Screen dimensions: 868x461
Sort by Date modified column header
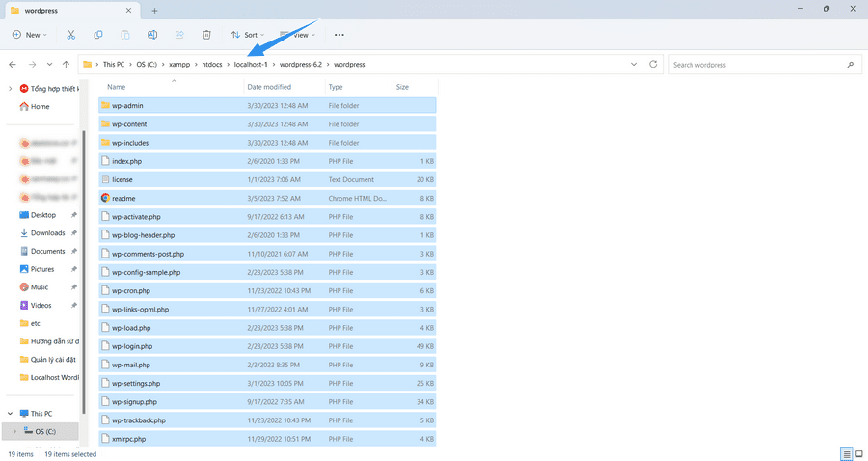[x=269, y=87]
